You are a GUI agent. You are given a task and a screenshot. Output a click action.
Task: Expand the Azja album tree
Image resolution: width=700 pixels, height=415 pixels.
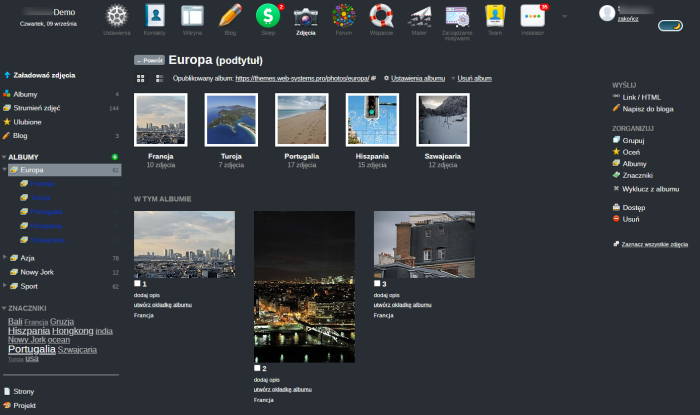pos(4,257)
